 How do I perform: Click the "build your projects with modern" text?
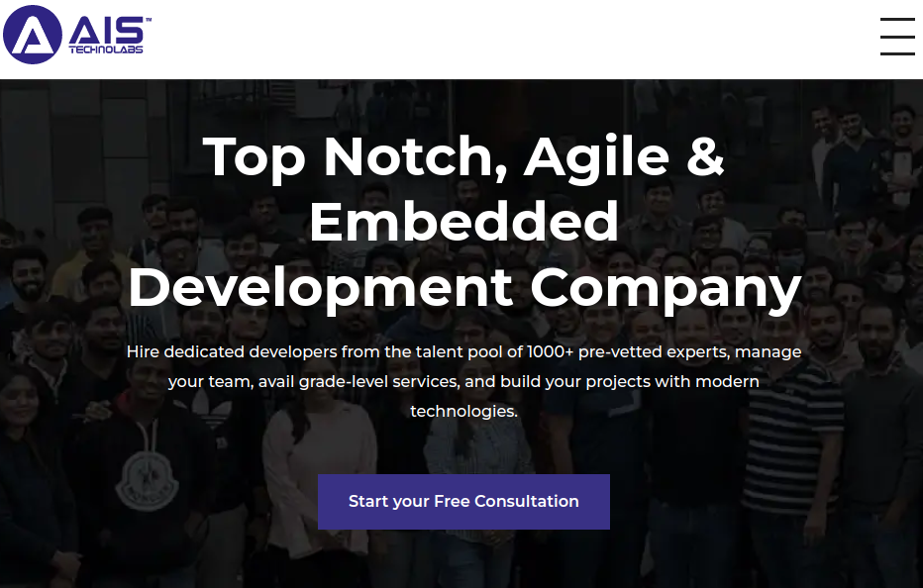click(x=630, y=381)
